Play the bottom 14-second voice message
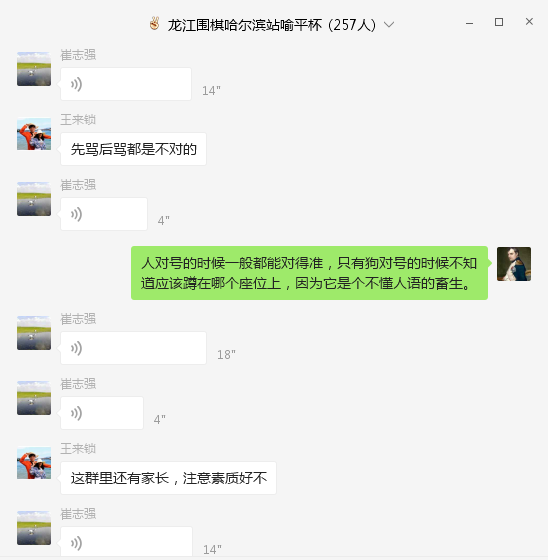548x560 pixels. (x=126, y=541)
